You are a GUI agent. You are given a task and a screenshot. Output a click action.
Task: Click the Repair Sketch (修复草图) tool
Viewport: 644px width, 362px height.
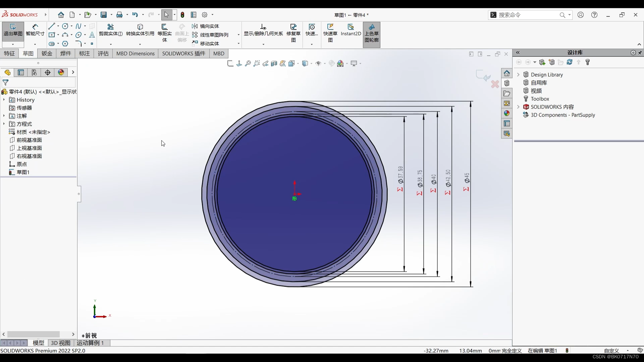293,33
